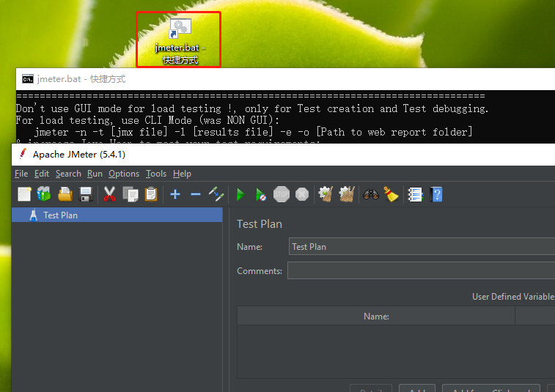
Task: Clear all results with double broom icon
Action: pos(347,194)
